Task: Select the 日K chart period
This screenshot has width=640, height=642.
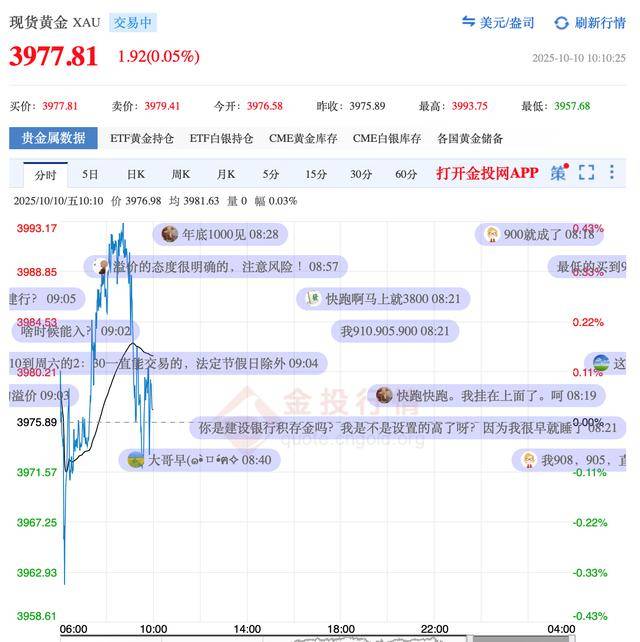Action: [x=135, y=174]
